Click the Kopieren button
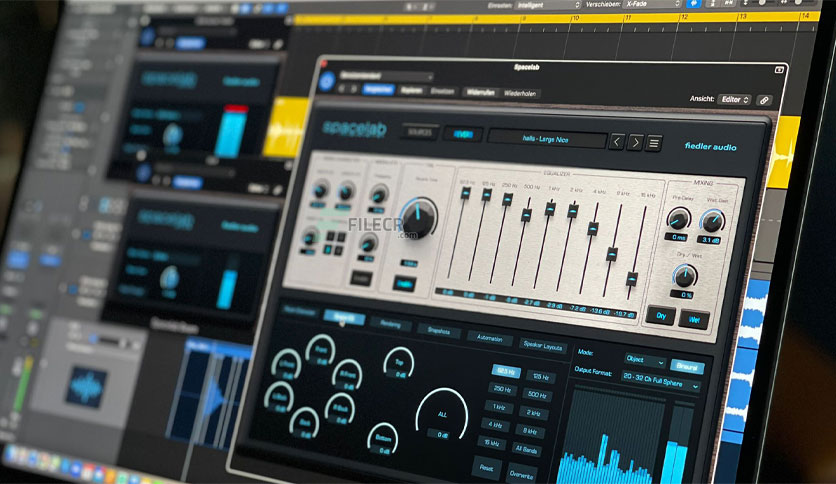This screenshot has height=484, width=836. click(x=412, y=91)
